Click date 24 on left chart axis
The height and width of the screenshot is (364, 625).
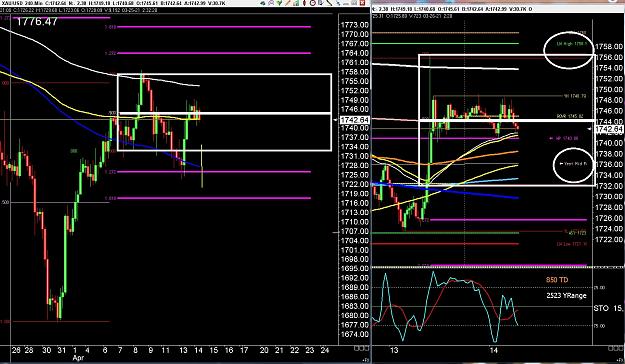click(x=325, y=350)
